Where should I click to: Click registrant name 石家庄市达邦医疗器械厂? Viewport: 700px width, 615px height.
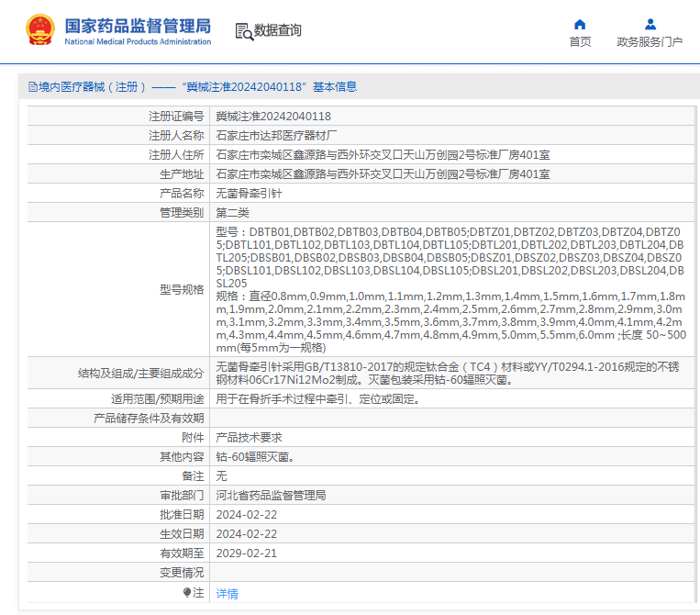pos(269,136)
